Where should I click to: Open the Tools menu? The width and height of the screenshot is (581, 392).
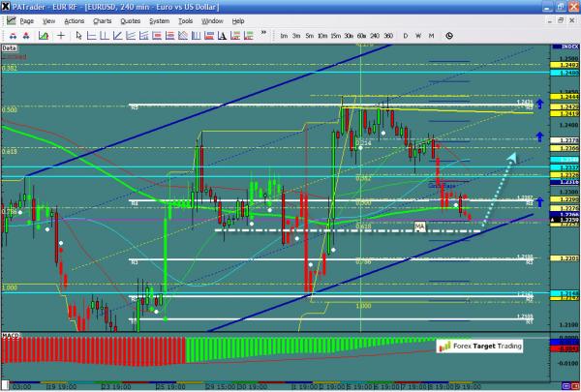pyautogui.click(x=187, y=19)
